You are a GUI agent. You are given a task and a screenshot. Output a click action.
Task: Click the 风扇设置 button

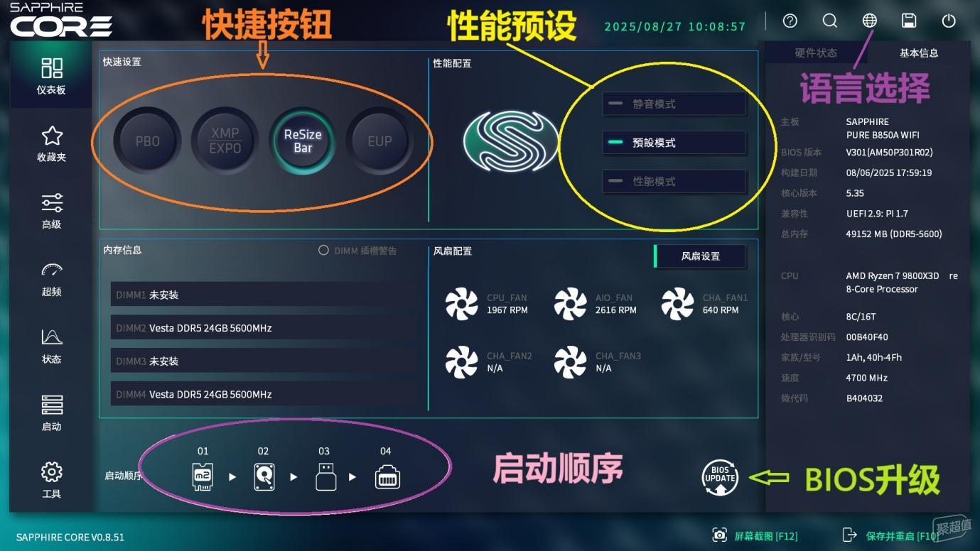tap(700, 256)
